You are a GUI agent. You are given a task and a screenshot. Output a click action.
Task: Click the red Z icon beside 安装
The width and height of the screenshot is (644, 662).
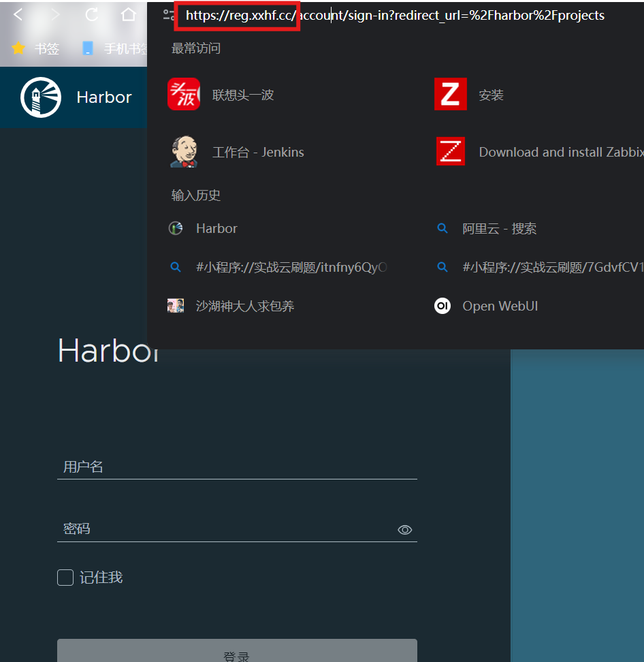[450, 94]
